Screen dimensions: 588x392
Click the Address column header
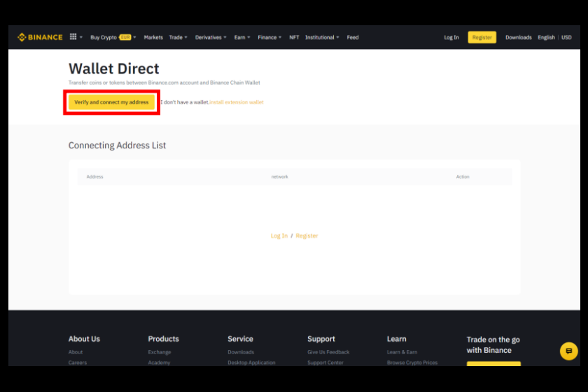pyautogui.click(x=95, y=176)
